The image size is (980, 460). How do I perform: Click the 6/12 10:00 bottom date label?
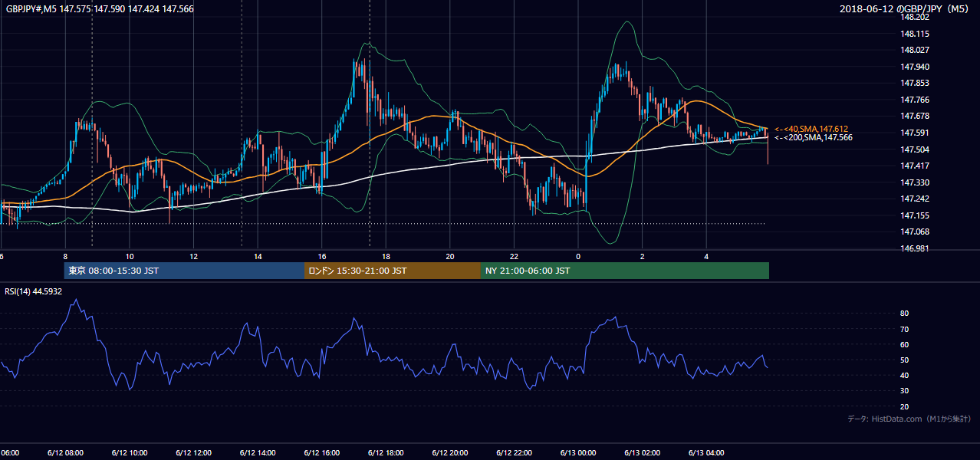[129, 452]
